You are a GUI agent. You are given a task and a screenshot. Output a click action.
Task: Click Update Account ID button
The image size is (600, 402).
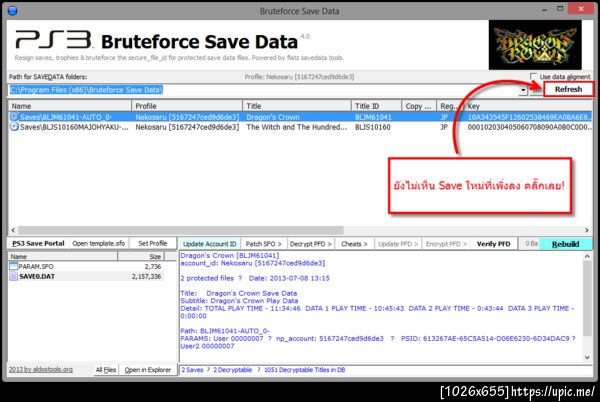click(210, 244)
